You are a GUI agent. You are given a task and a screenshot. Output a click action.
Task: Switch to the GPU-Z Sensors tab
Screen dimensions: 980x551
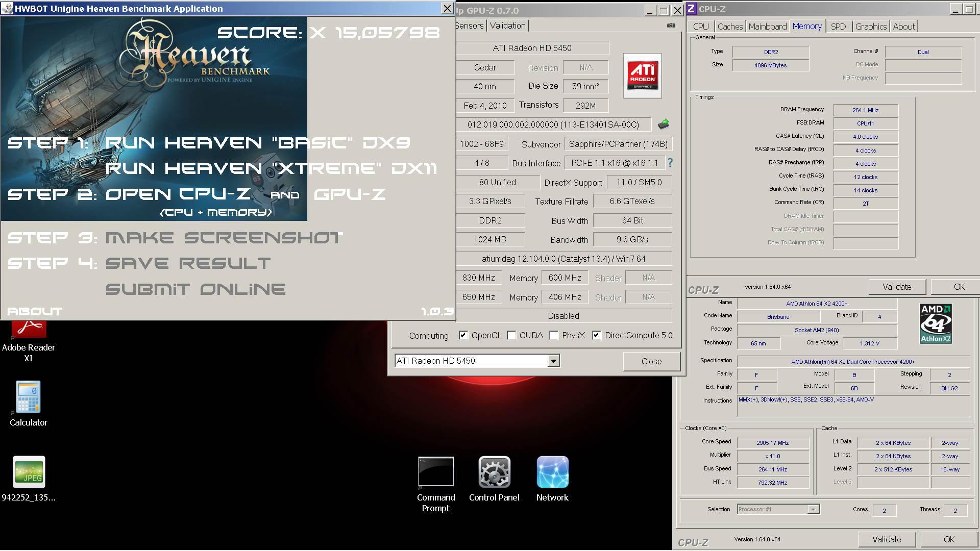tap(470, 26)
